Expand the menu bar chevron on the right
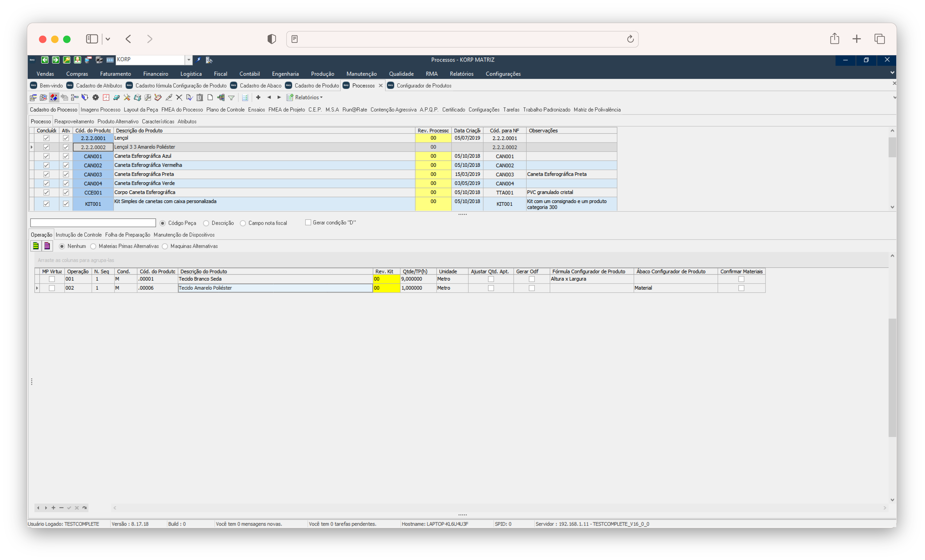The height and width of the screenshot is (560, 925). pyautogui.click(x=892, y=73)
